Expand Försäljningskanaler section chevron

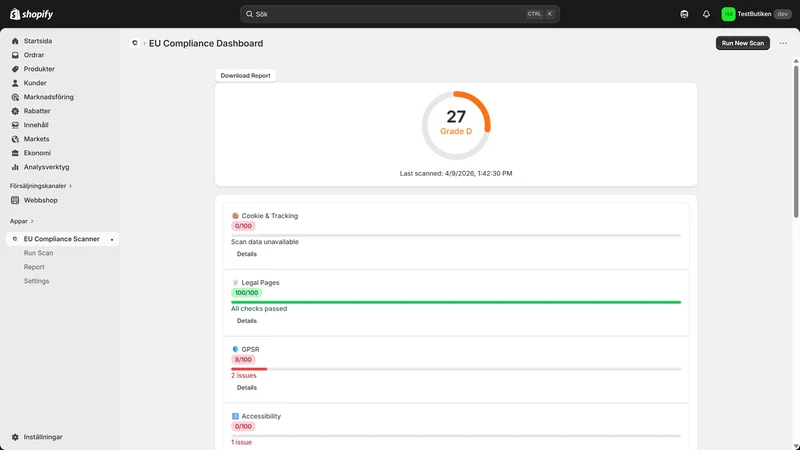point(70,186)
